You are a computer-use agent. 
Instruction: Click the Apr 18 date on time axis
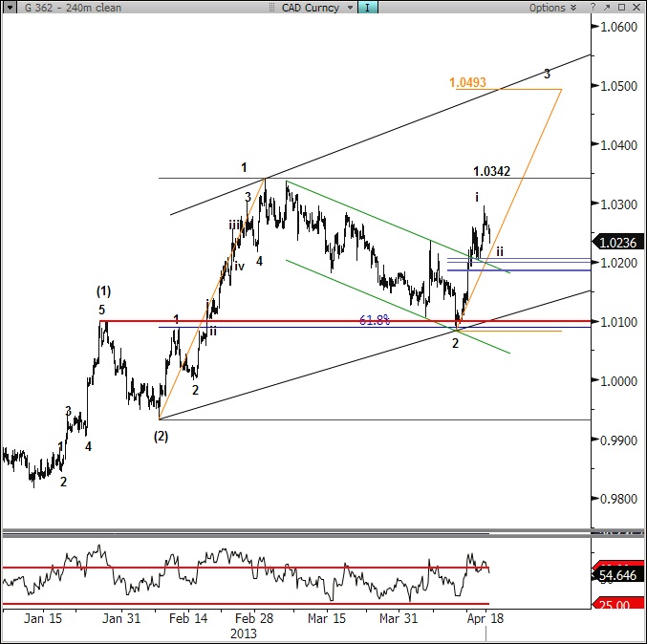tap(485, 618)
